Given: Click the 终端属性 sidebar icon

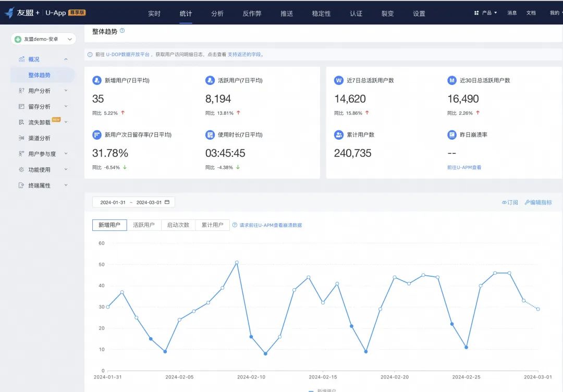Looking at the screenshot, I should [x=21, y=186].
